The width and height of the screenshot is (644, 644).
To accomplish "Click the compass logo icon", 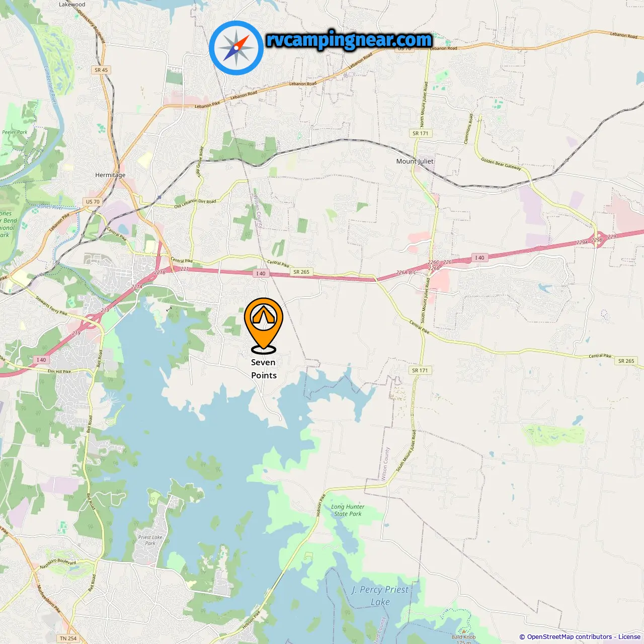I will pyautogui.click(x=236, y=48).
